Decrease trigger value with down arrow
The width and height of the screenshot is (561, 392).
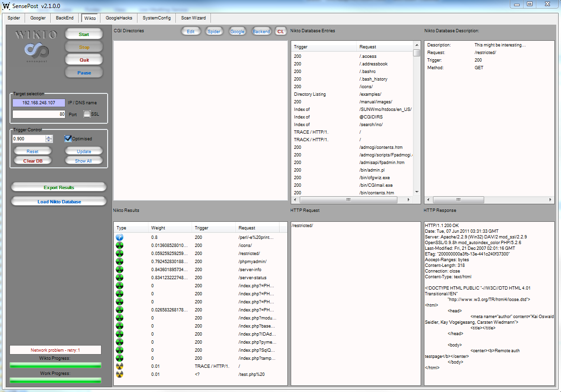pyautogui.click(x=49, y=141)
